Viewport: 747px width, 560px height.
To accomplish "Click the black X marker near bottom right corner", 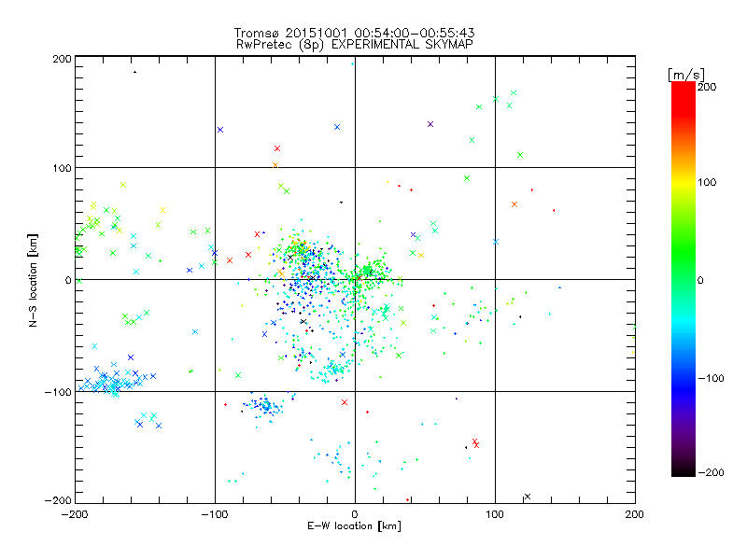I will click(528, 497).
